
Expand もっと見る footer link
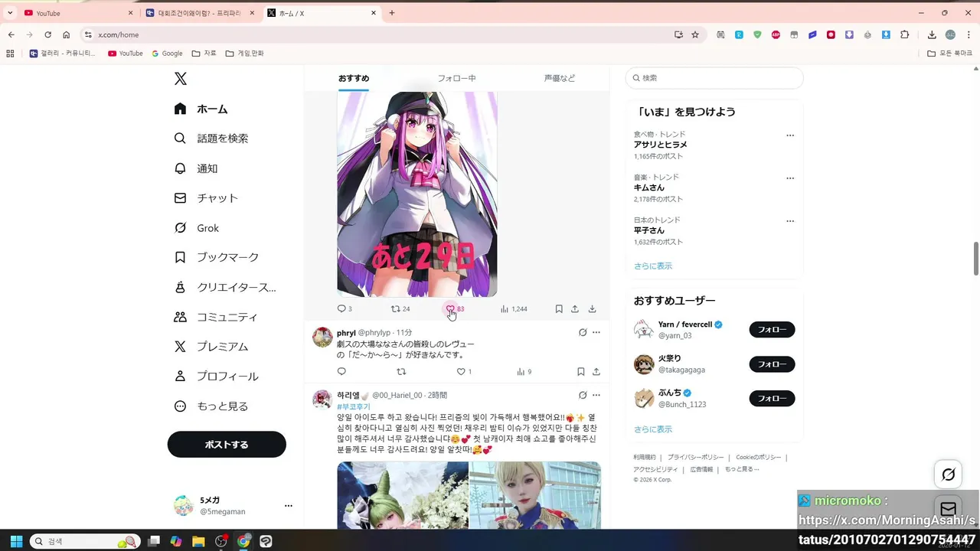[742, 469]
